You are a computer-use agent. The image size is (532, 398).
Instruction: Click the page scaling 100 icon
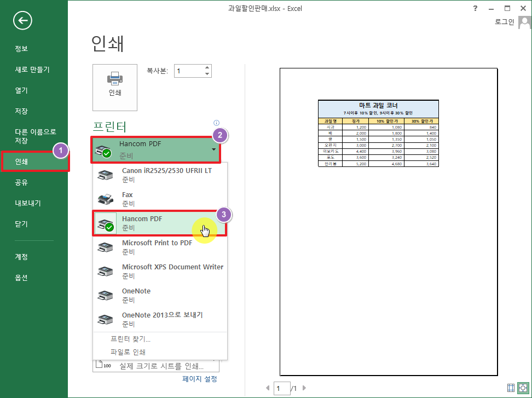click(x=103, y=365)
